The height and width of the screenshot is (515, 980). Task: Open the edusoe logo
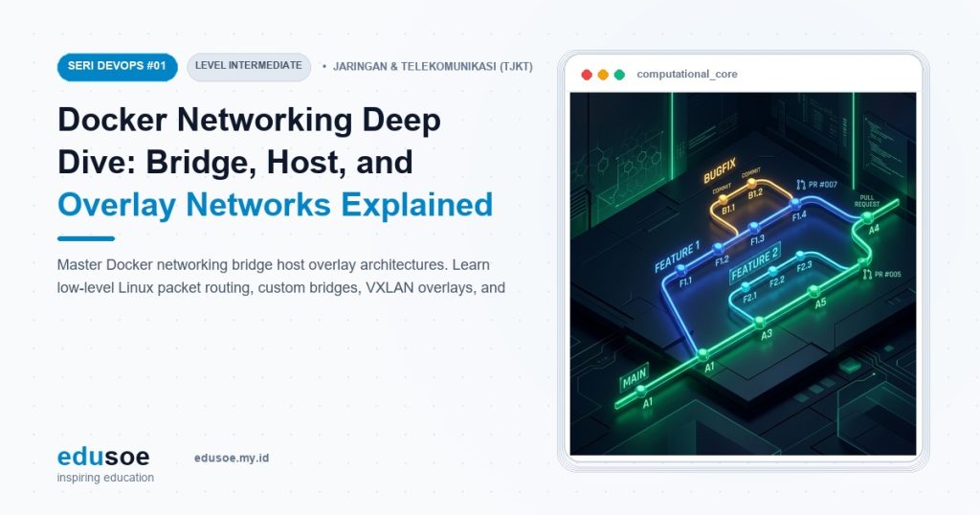[103, 457]
